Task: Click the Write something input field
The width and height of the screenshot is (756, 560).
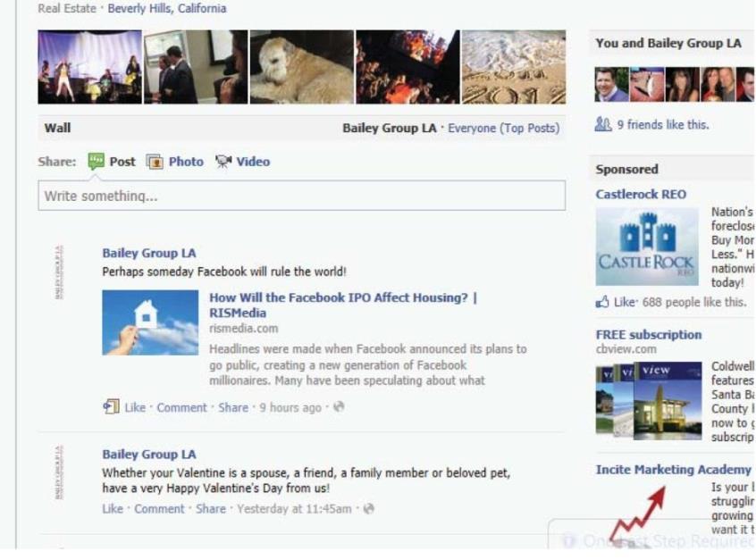Action: click(302, 196)
